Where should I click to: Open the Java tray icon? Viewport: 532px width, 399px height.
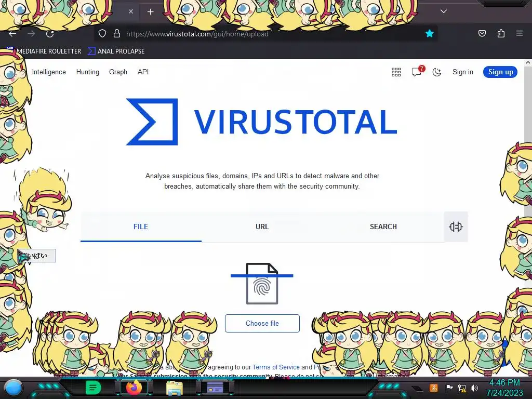pos(434,388)
